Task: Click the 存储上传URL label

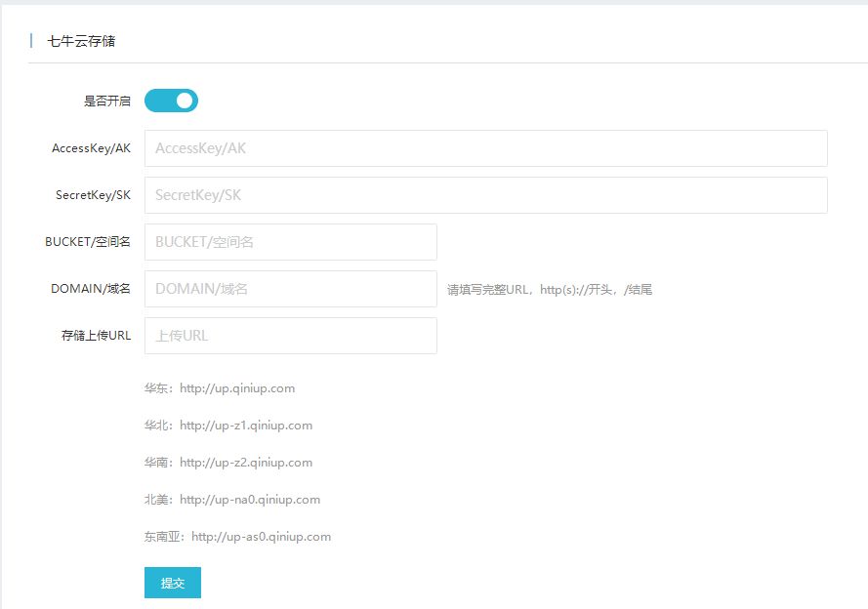Action: 94,335
